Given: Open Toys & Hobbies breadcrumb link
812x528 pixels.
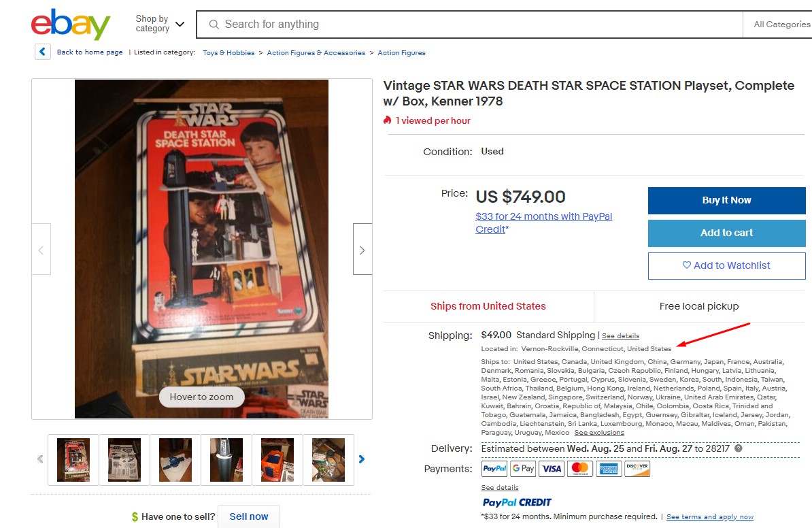Looking at the screenshot, I should pyautogui.click(x=229, y=53).
